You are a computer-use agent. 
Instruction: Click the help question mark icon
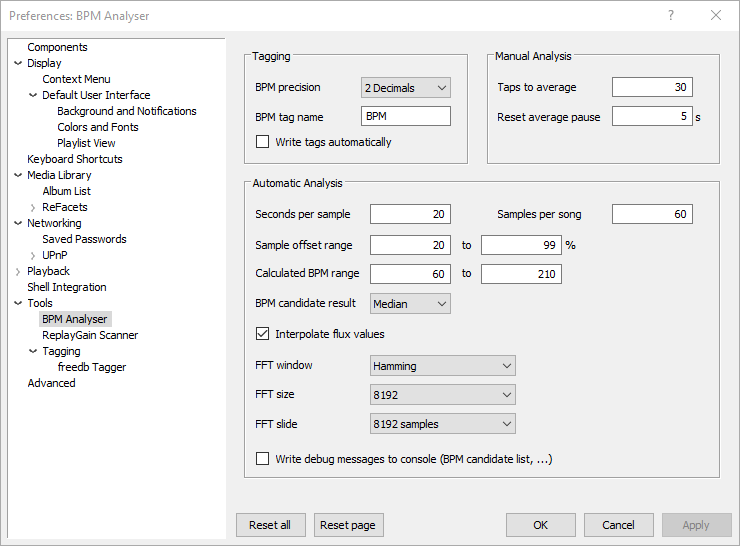click(671, 16)
